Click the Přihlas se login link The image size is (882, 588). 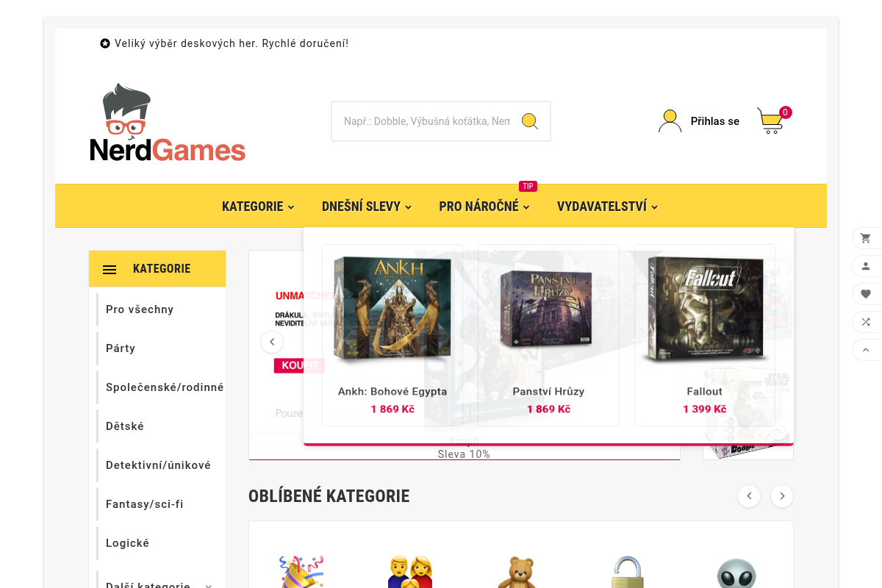715,121
